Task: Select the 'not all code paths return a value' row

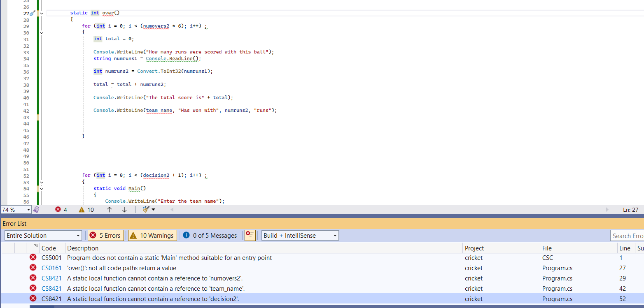Action: [322, 268]
